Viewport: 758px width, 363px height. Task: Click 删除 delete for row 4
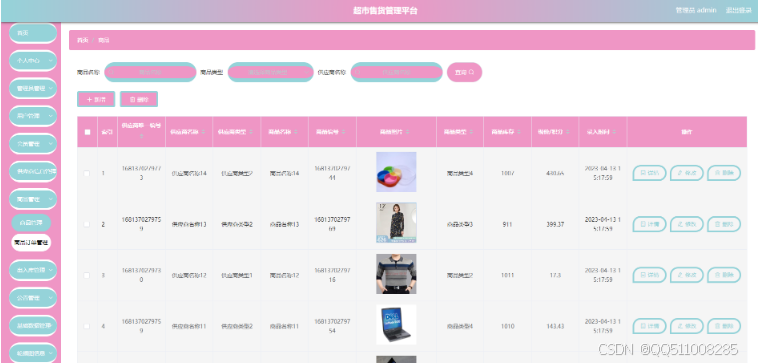pyautogui.click(x=724, y=326)
